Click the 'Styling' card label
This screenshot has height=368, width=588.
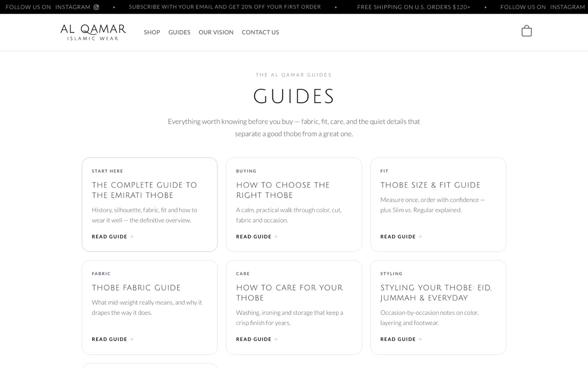click(392, 274)
